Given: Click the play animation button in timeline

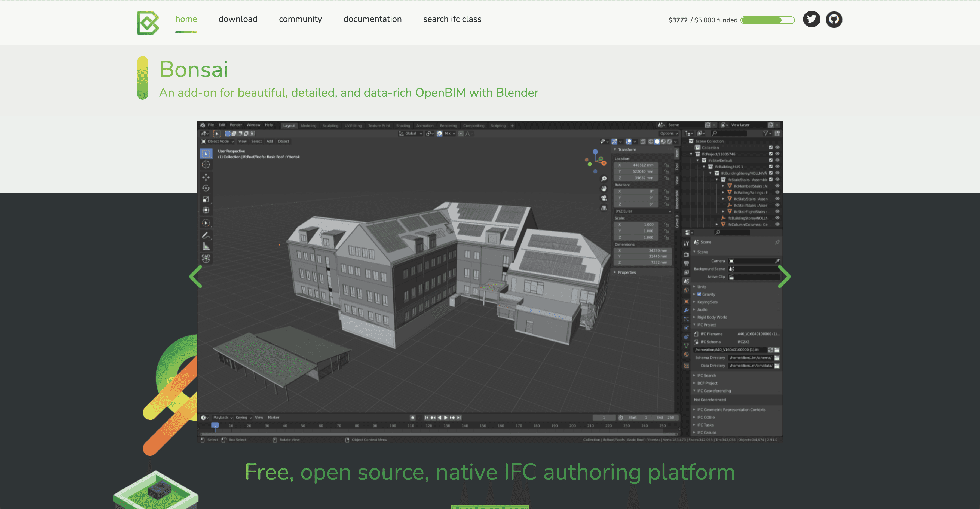Looking at the screenshot, I should pos(446,418).
